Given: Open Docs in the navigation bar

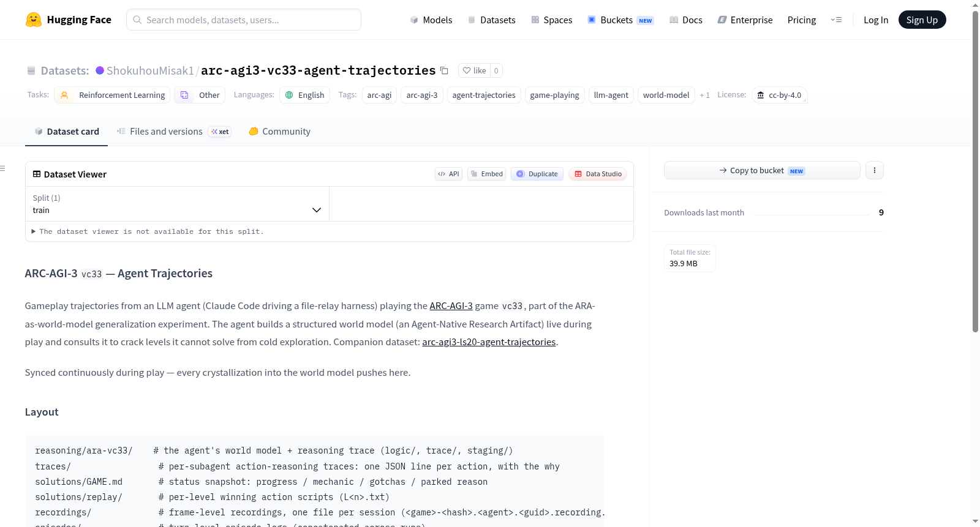Looking at the screenshot, I should tap(685, 20).
